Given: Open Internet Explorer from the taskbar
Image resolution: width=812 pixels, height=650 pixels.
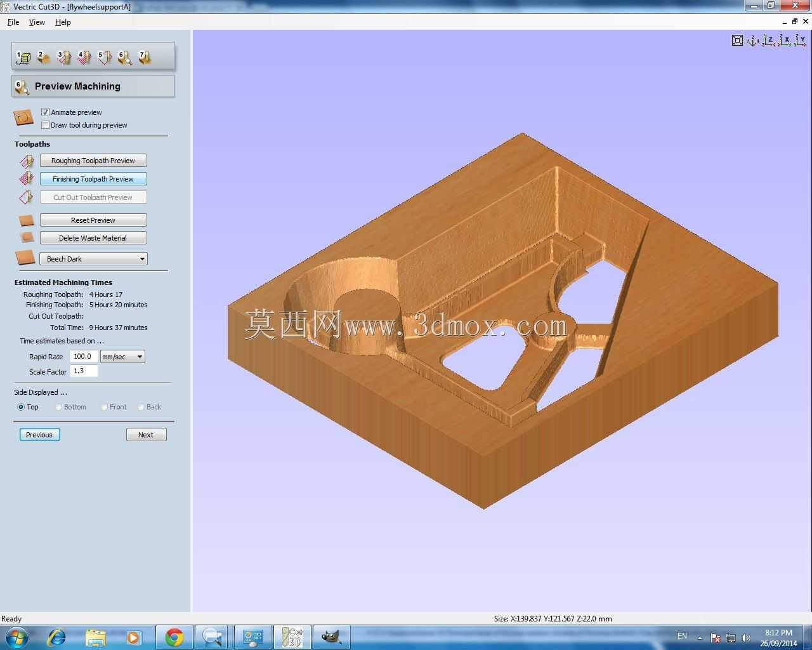Looking at the screenshot, I should [56, 637].
